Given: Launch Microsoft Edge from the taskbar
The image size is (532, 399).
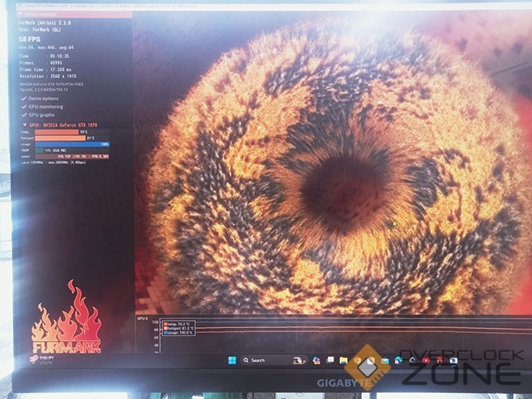Looking at the screenshot, I should coord(398,360).
